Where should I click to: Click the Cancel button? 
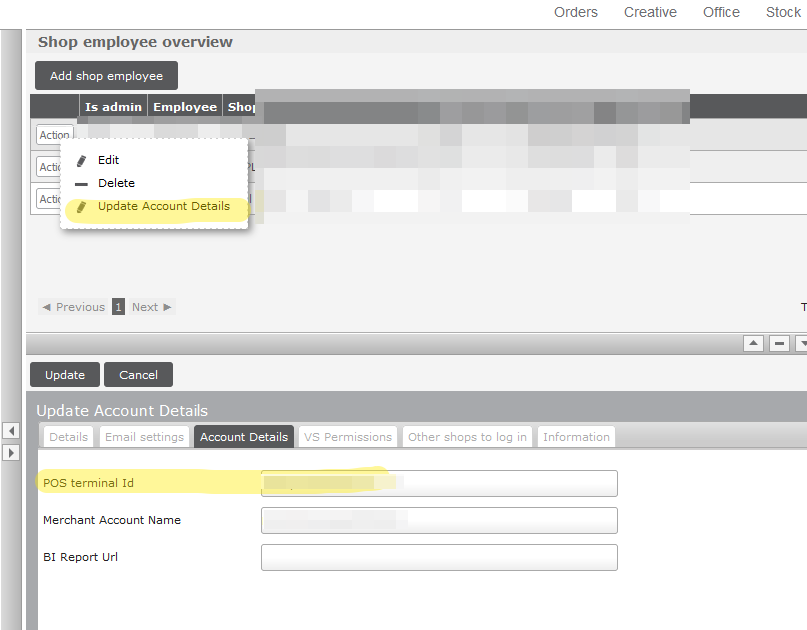pyautogui.click(x=138, y=375)
